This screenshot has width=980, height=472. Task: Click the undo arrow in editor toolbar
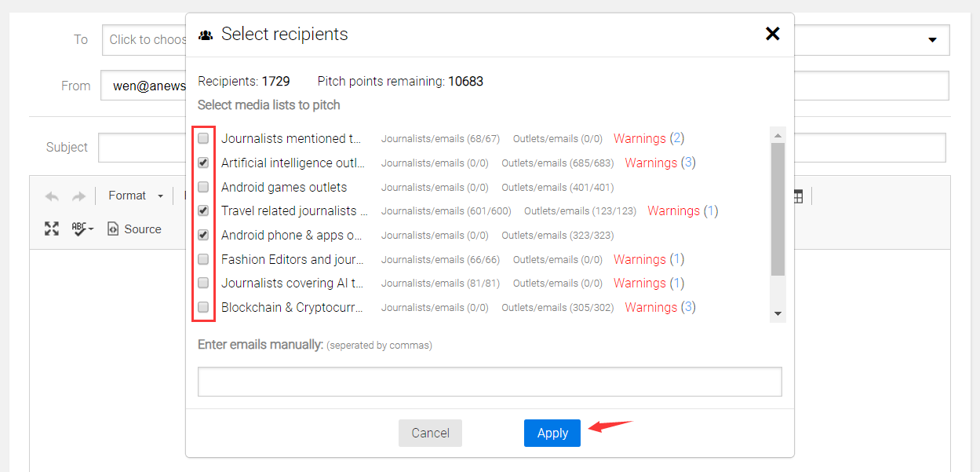[52, 196]
